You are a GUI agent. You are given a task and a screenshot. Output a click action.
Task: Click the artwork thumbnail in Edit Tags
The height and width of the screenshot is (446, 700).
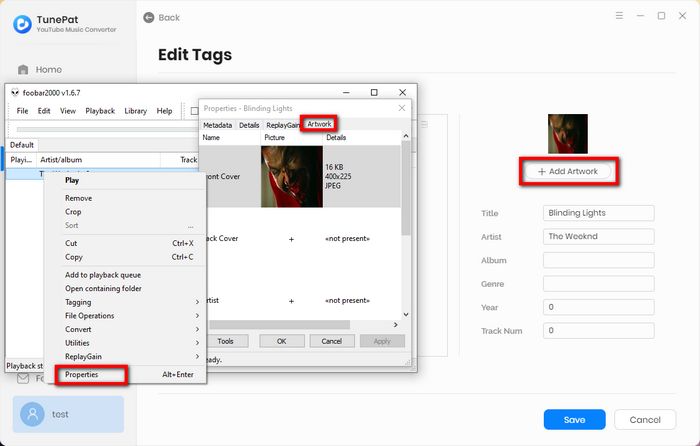point(568,133)
